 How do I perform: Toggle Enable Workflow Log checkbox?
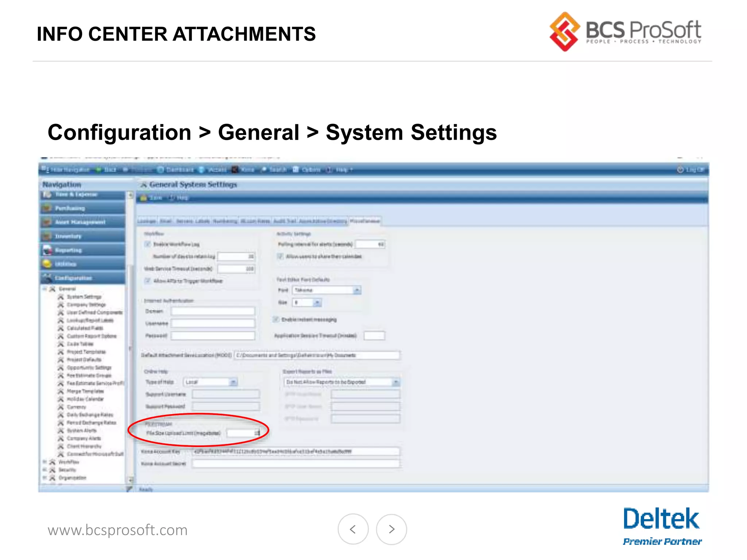(148, 244)
